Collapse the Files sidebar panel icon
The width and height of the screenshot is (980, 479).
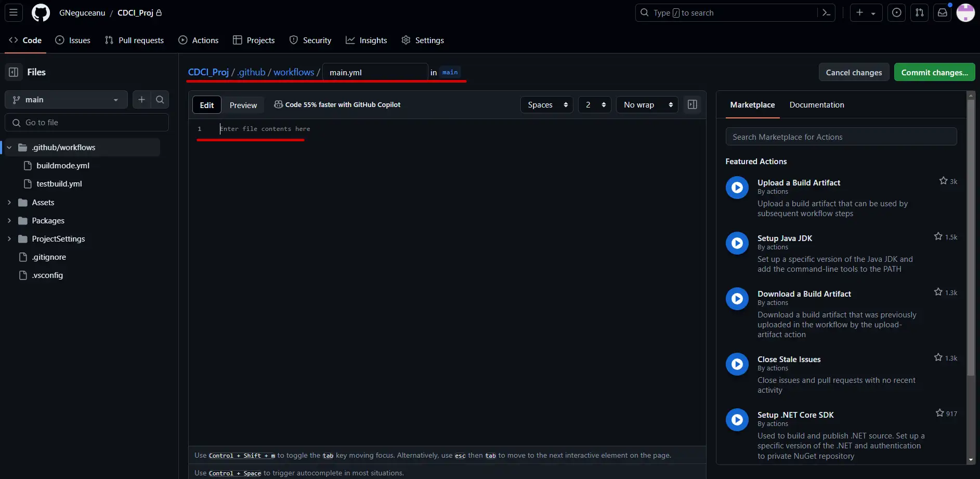click(14, 72)
